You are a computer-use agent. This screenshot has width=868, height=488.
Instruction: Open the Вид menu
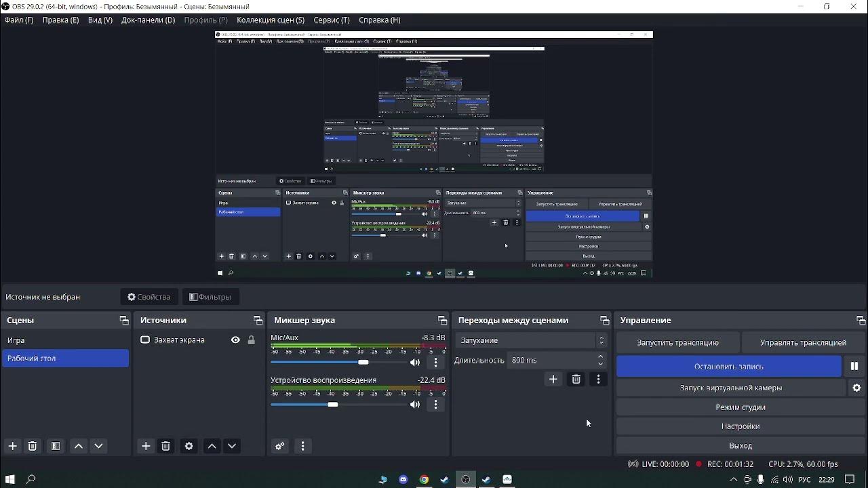pos(100,20)
